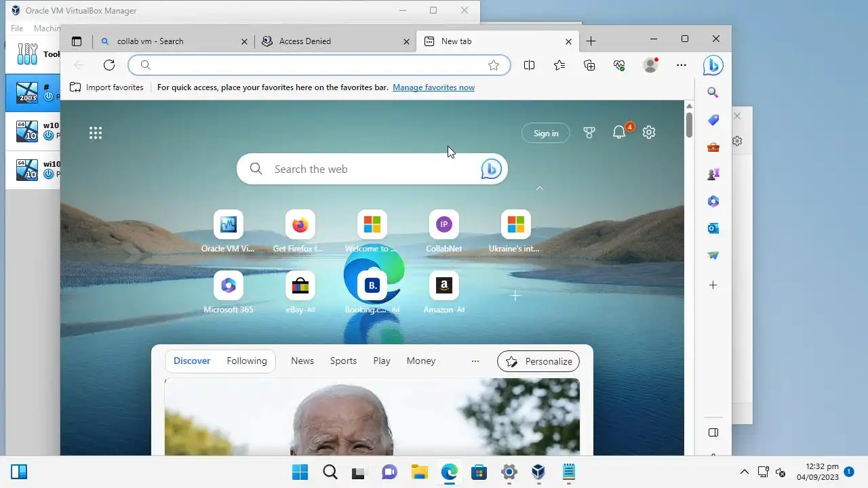Toggle sidebar visibility button at bottom
The image size is (868, 488).
point(713,432)
